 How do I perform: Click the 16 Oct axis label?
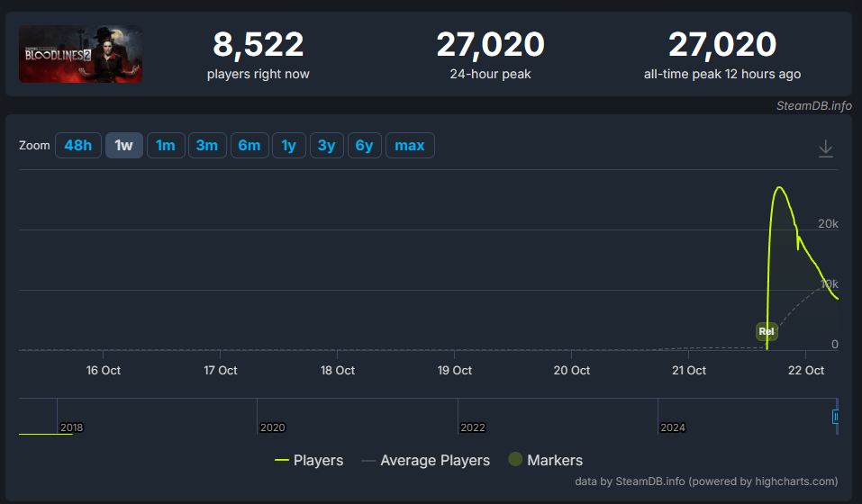coord(104,371)
